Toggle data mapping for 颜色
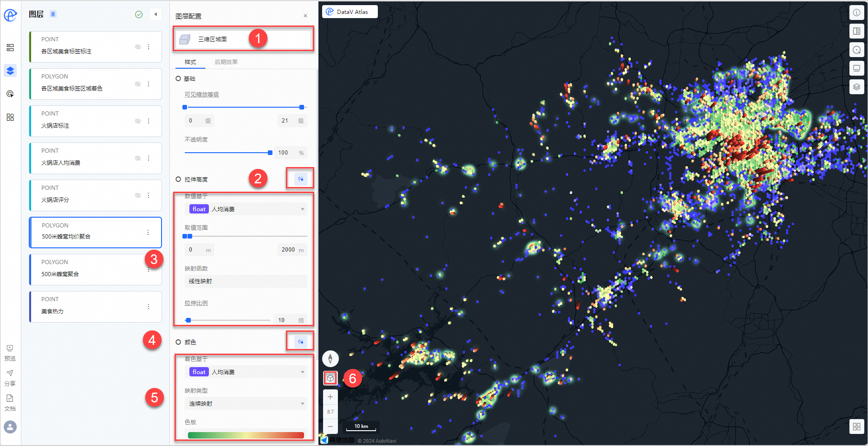 coord(300,342)
